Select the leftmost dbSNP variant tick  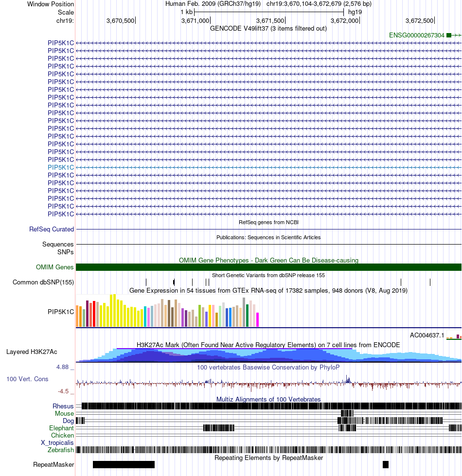pyautogui.click(x=146, y=282)
